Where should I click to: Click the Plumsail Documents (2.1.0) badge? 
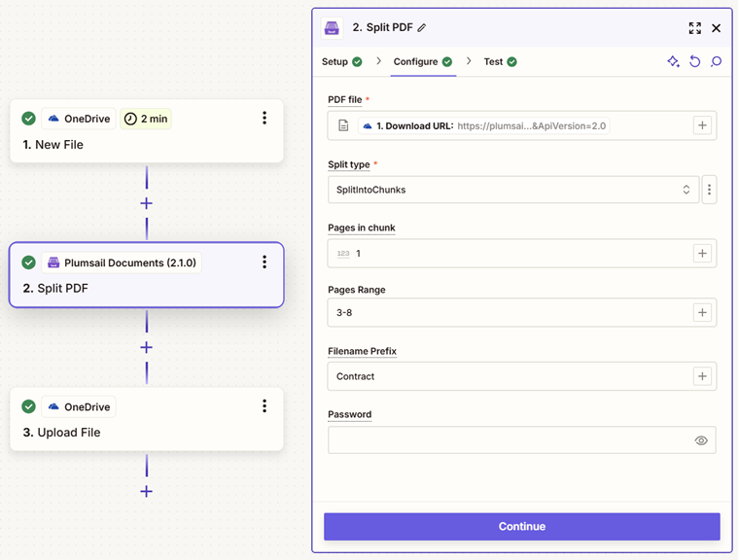pyautogui.click(x=122, y=262)
